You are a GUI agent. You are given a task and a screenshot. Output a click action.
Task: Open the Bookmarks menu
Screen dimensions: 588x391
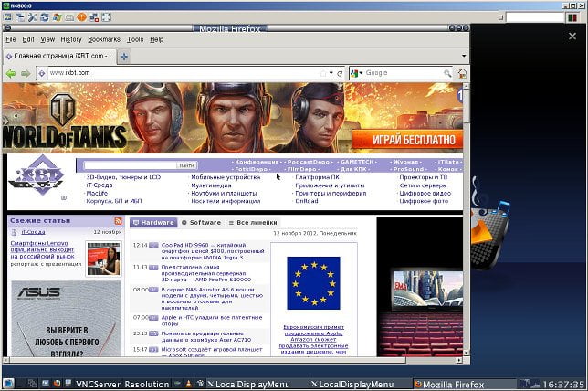(104, 39)
